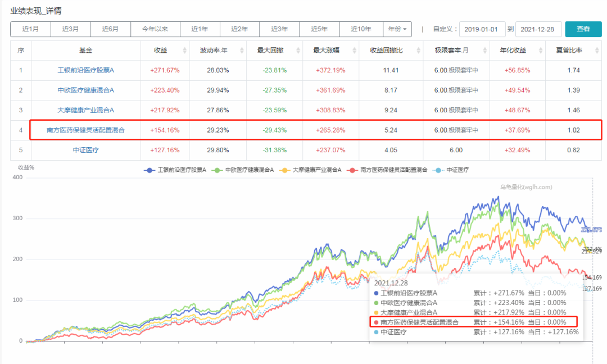Click the +49.54% annualized return cell
Image resolution: width=607 pixels, height=364 pixels.
518,90
